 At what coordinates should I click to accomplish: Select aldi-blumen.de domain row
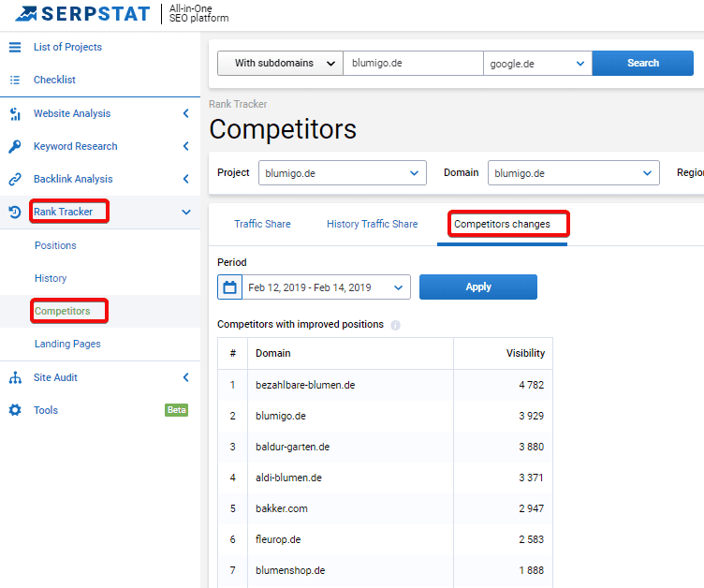pyautogui.click(x=288, y=478)
